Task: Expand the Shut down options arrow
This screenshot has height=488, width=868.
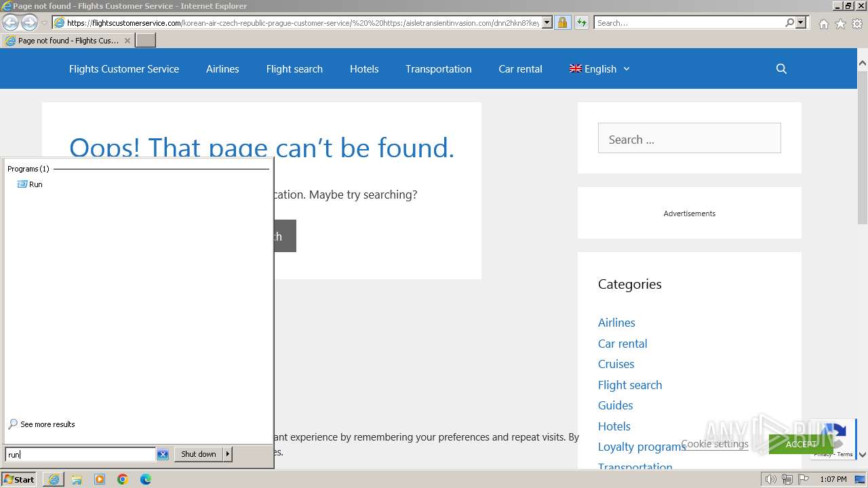Action: point(228,454)
